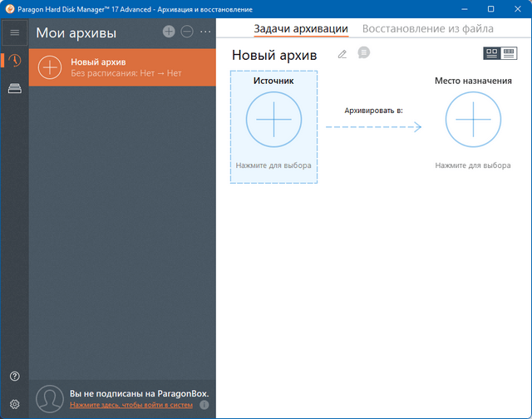Open Backup & Recovery clock icon
Viewport: 532px width, 419px height.
14,61
